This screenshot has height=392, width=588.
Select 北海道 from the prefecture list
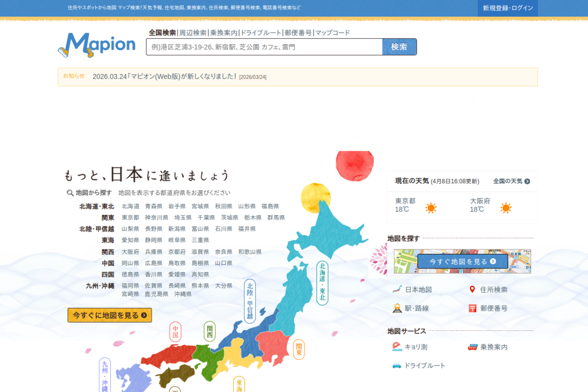click(130, 206)
